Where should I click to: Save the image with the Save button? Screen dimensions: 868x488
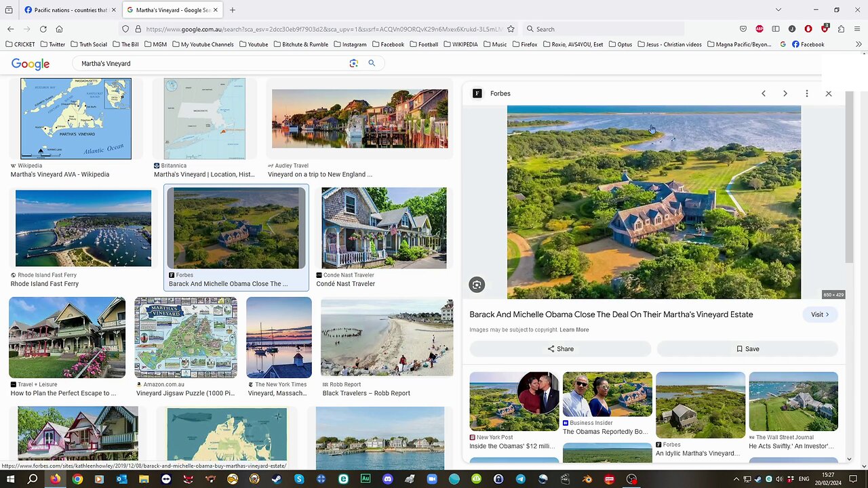click(747, 349)
